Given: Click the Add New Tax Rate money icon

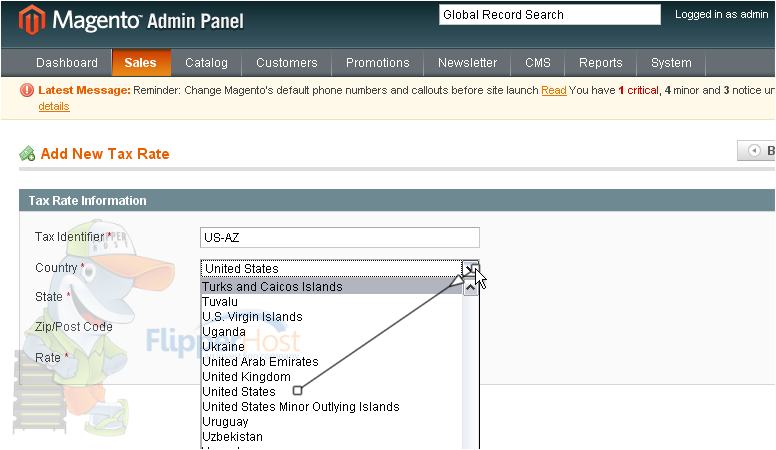Looking at the screenshot, I should (x=27, y=153).
